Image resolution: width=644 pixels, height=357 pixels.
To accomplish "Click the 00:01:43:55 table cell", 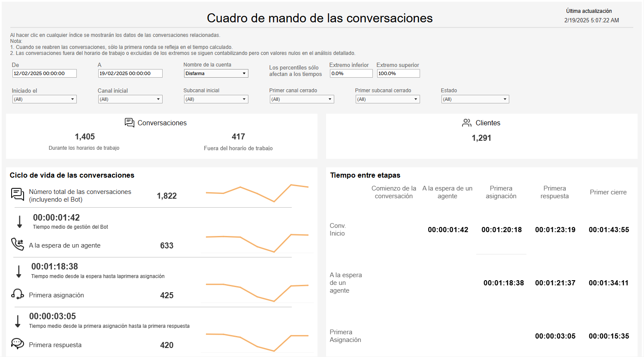I will [x=609, y=230].
